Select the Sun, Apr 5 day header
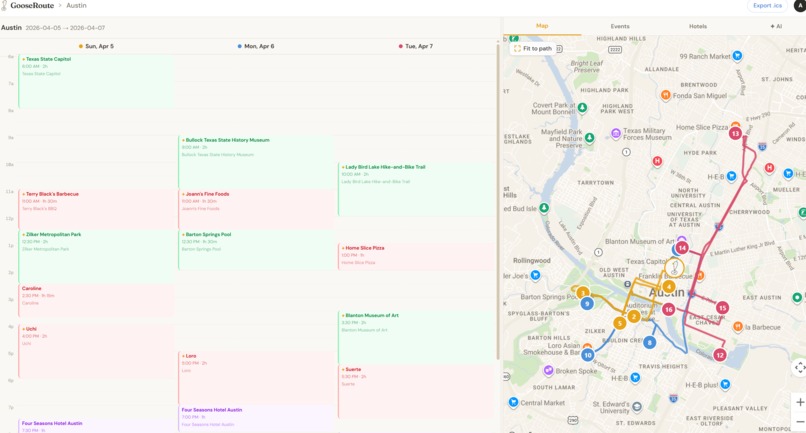Viewport: 806px width, 433px height. point(96,46)
